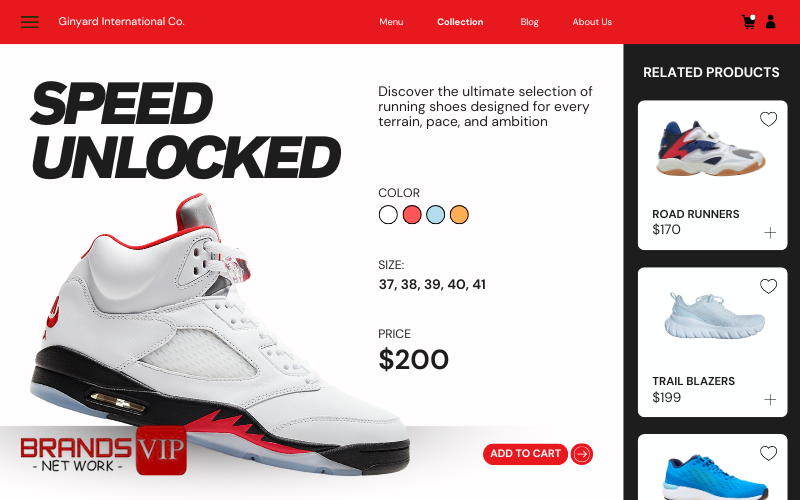800x500 pixels.
Task: Click the circular arrow next to Add to Cart
Action: click(582, 454)
